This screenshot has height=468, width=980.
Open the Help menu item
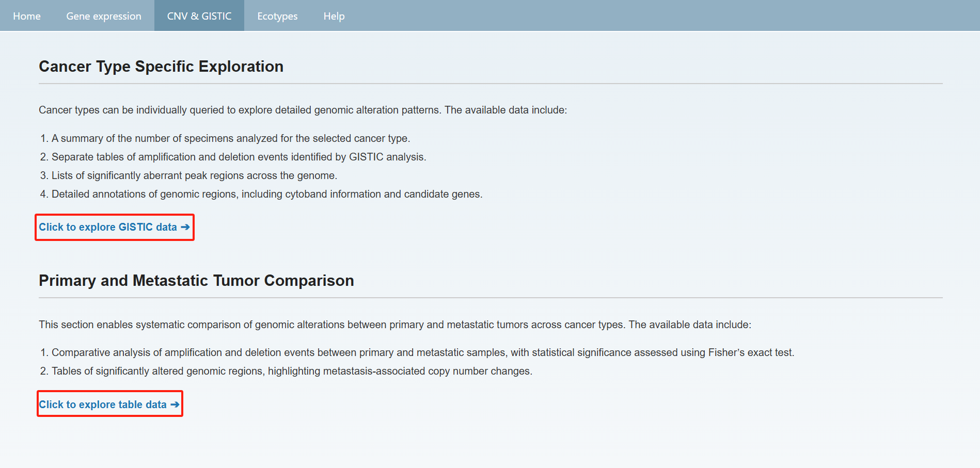(334, 16)
